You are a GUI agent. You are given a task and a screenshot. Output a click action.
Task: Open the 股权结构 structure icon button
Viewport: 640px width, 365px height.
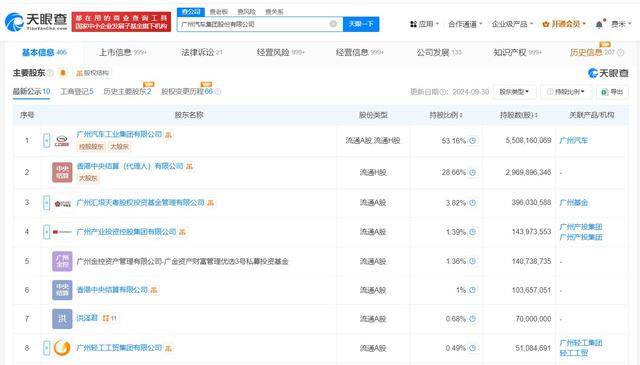93,73
